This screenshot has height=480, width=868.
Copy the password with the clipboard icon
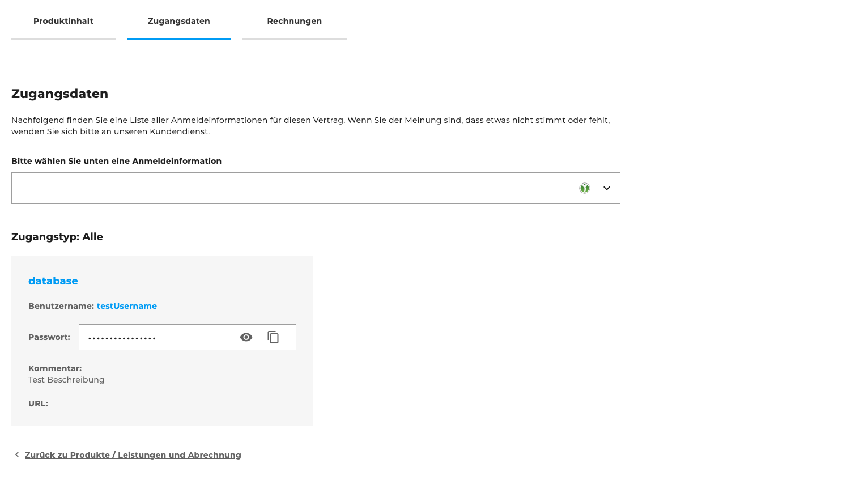coord(273,337)
